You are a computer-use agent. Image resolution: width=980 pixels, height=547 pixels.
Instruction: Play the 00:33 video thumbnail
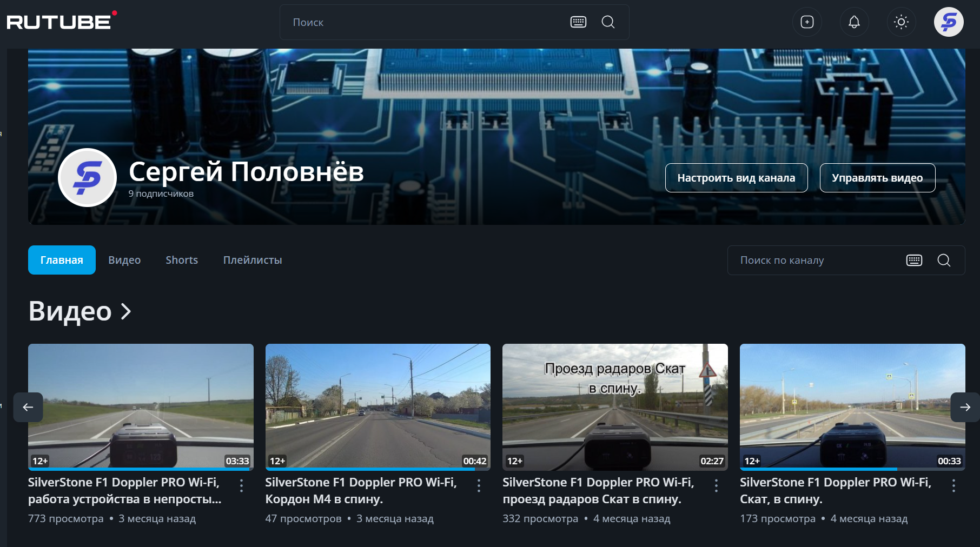[x=852, y=406]
